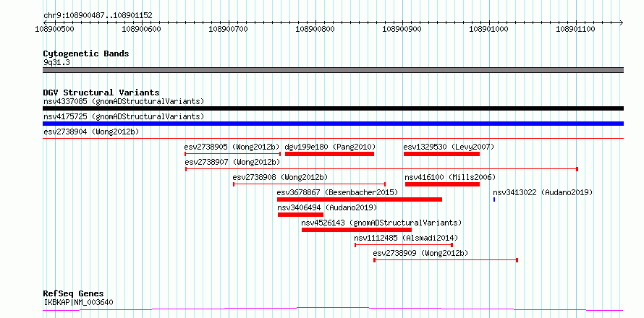Click the esv1329530 (Levy2007) red bar
This screenshot has width=644, height=318.
pyautogui.click(x=441, y=154)
